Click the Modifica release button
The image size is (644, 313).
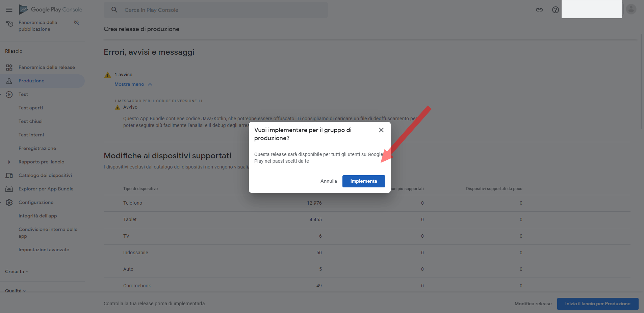533,304
